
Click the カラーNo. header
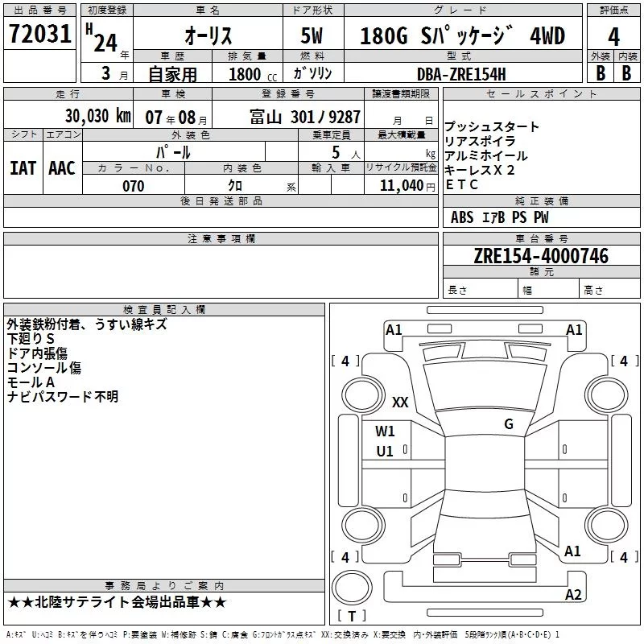134,167
